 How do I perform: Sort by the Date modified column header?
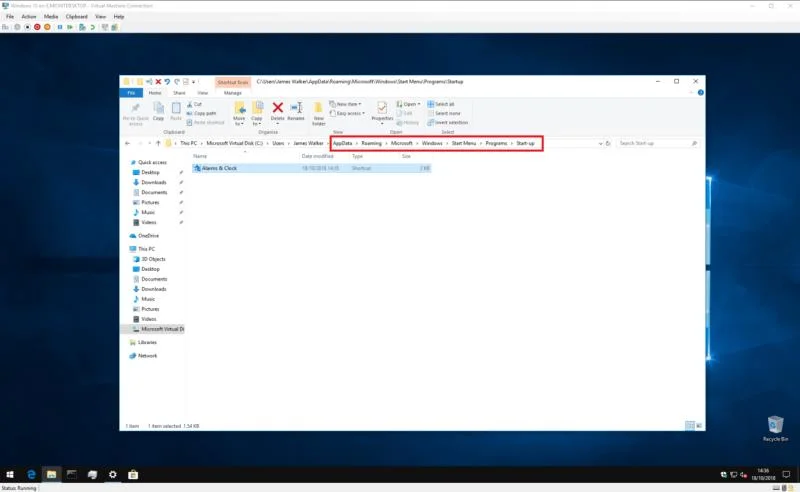[x=317, y=156]
